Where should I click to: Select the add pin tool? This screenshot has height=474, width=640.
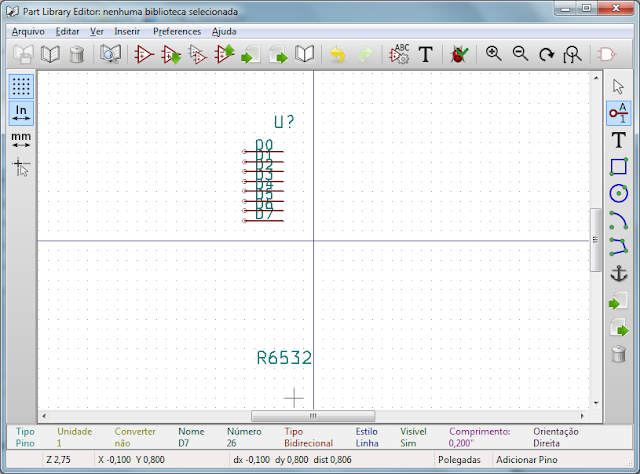(x=619, y=113)
